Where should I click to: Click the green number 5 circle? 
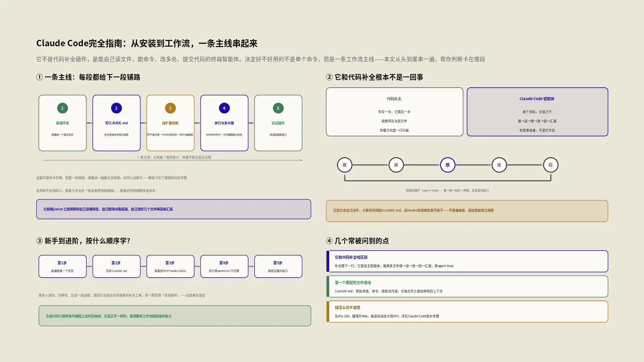(x=278, y=108)
